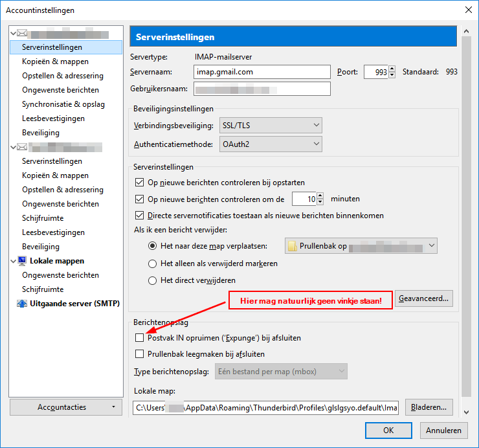Confirm settings with the OK button
479x448 pixels.
[x=388, y=431]
